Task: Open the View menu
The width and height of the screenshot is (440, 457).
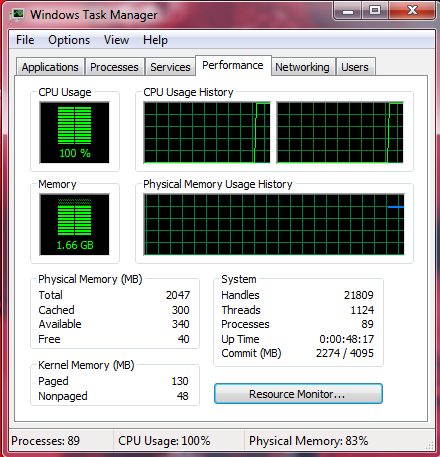Action: tap(116, 40)
